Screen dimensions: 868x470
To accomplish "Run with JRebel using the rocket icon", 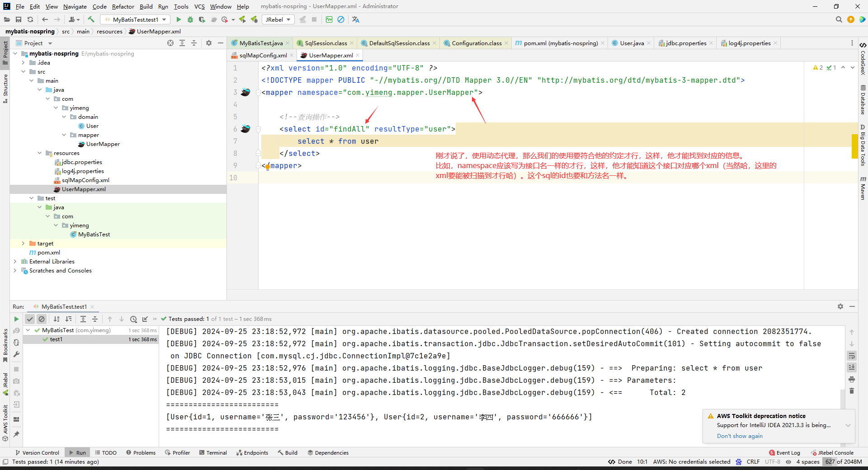I will tap(243, 19).
